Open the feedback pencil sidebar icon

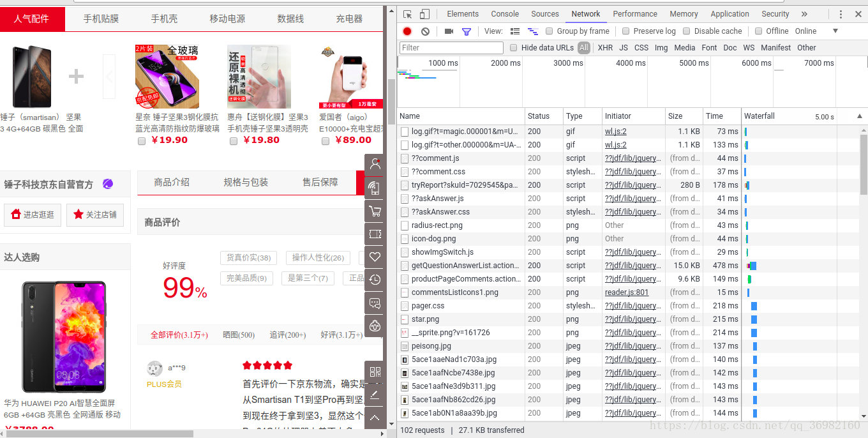coord(375,395)
